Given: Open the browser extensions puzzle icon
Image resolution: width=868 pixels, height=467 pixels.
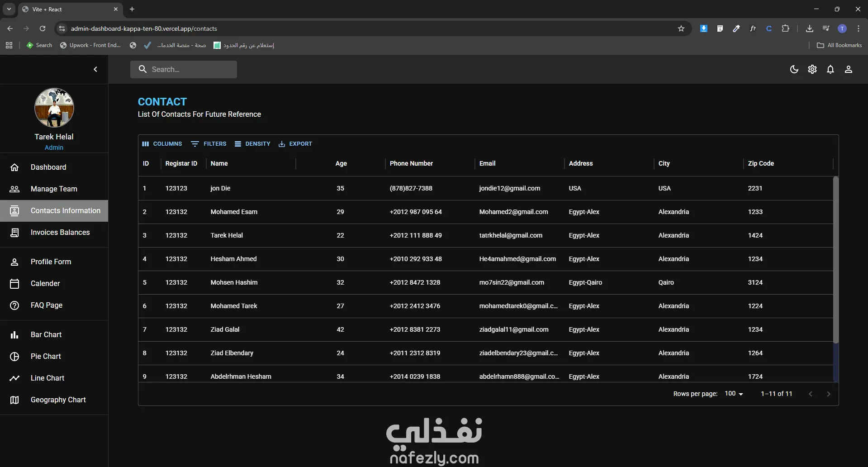Looking at the screenshot, I should pos(785,29).
